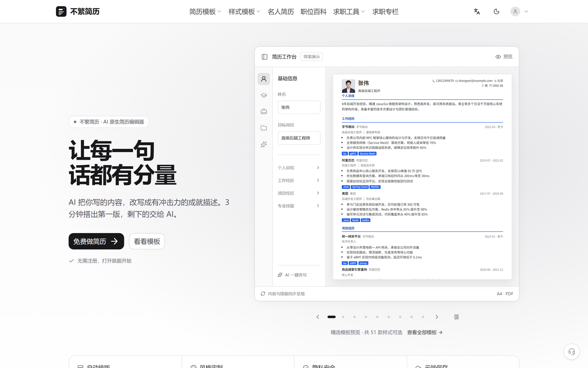Click the 看看模板 button
Screen dimensions: 588x368
(x=147, y=241)
